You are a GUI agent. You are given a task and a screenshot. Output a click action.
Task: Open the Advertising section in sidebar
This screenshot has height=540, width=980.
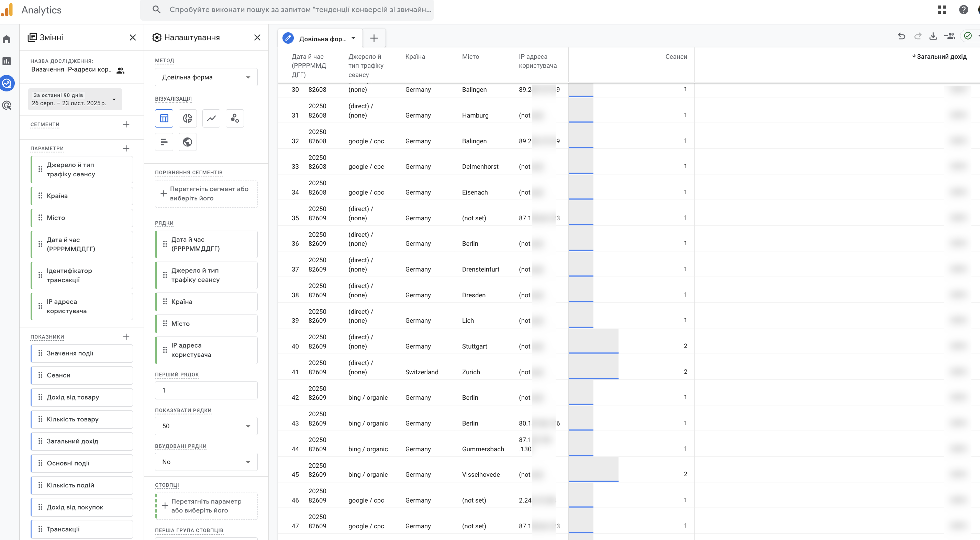coord(7,106)
